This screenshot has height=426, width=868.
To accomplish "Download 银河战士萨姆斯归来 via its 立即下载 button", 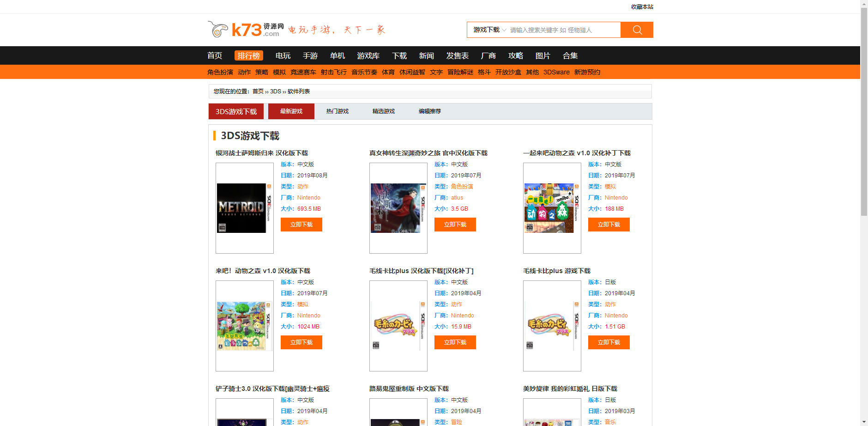I will (301, 224).
